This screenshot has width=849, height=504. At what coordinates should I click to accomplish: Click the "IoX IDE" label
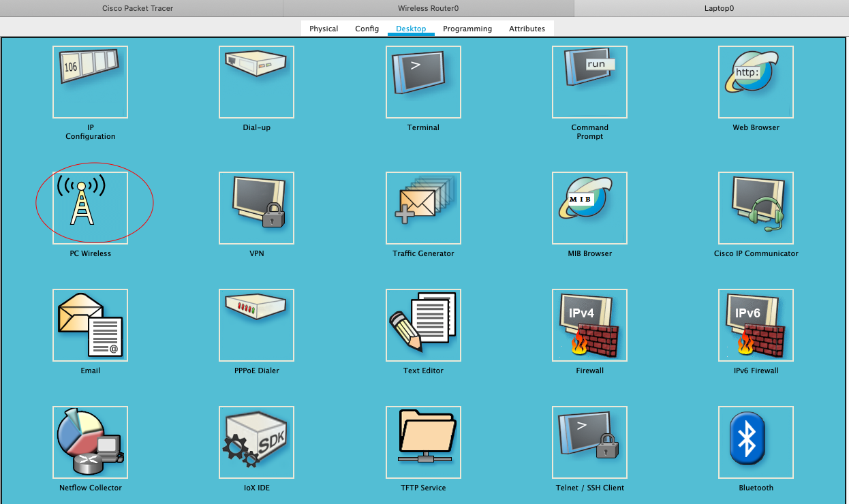(256, 488)
